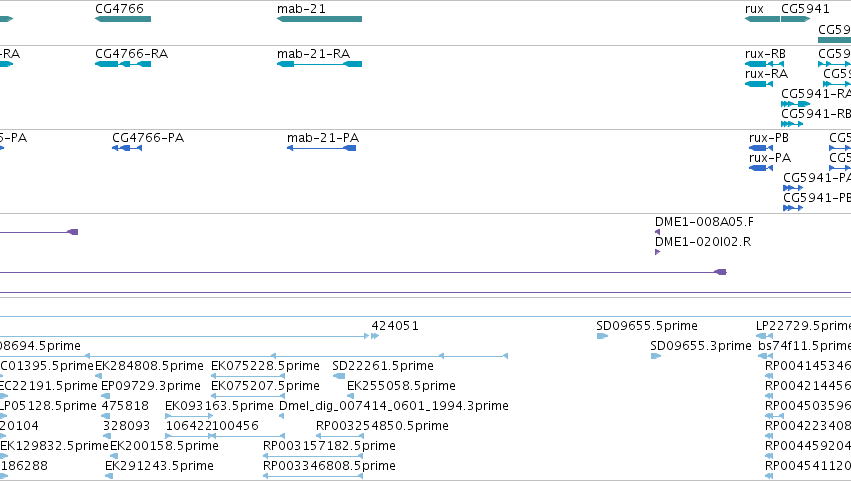Screen dimensions: 851x481
Task: Select the CG4766-PA protein label
Action: (x=148, y=138)
